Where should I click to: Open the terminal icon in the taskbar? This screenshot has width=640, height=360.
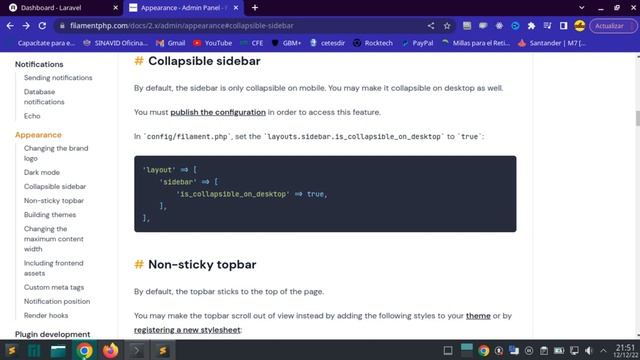[137, 351]
